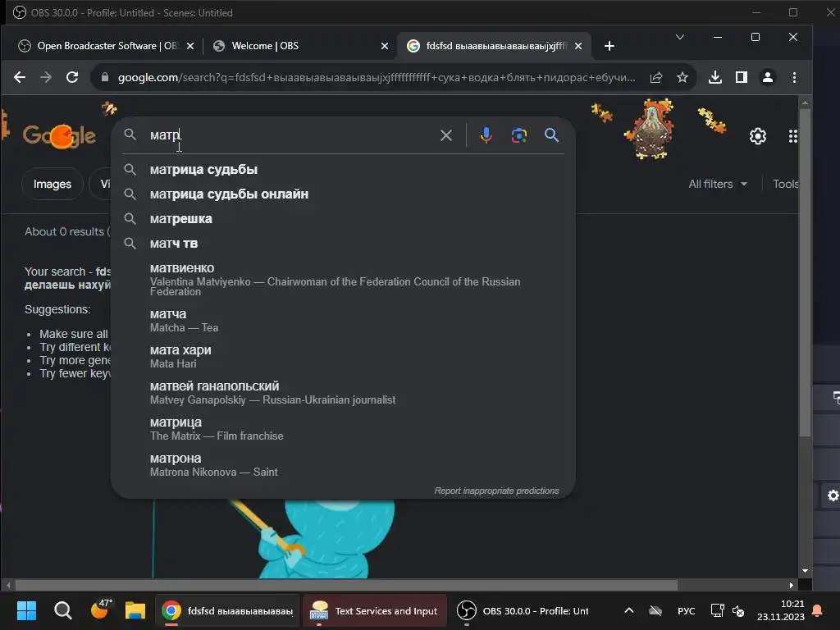Click the vertical page scrollbar thumb
This screenshot has height=630, width=840.
pos(805,272)
